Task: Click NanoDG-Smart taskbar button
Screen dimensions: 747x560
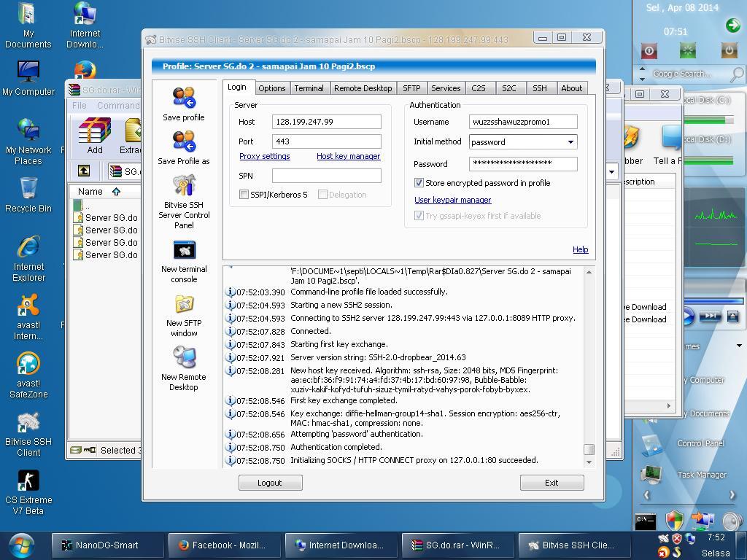Action: tap(107, 545)
